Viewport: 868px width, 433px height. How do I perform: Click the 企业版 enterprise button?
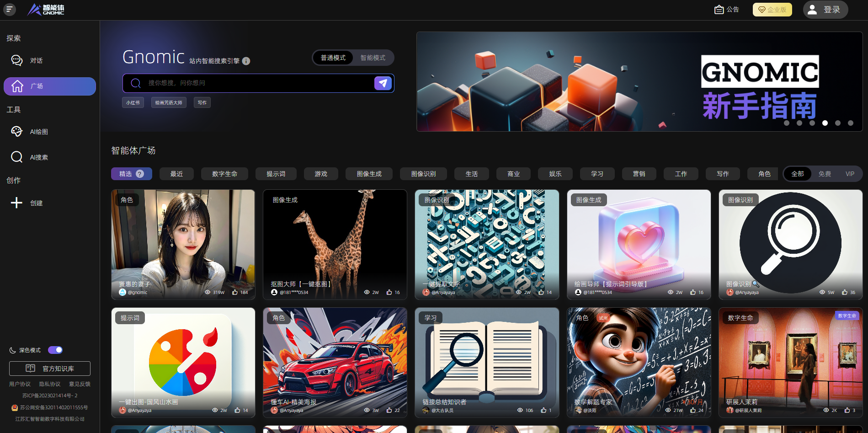coord(772,10)
